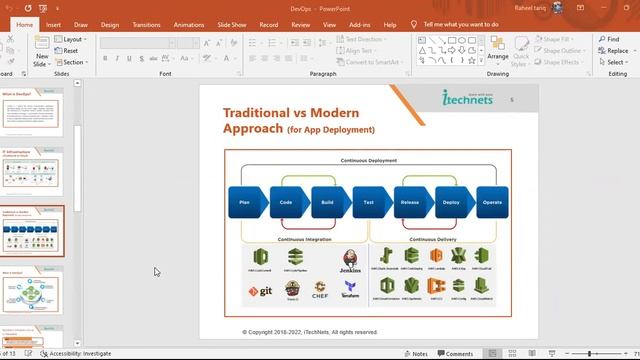The width and height of the screenshot is (640, 360).
Task: Select star shape in shapes gallery
Action: [x=471, y=60]
